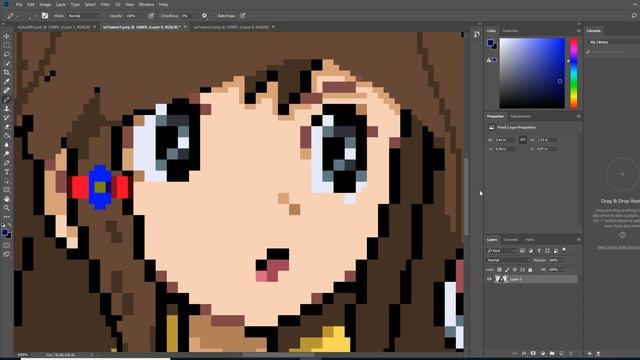Click the foreground color swatch in Color panel
Image resolution: width=640 pixels, height=360 pixels.
point(490,42)
